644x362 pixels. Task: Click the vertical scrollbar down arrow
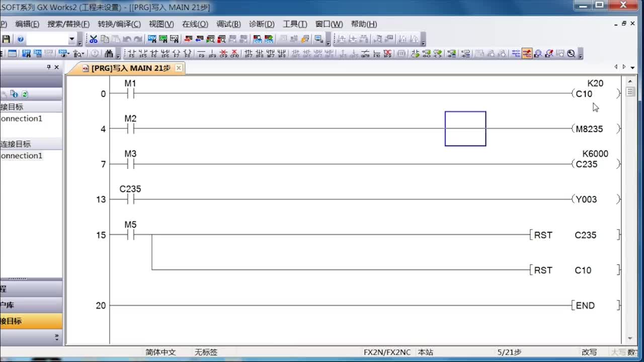point(630,338)
